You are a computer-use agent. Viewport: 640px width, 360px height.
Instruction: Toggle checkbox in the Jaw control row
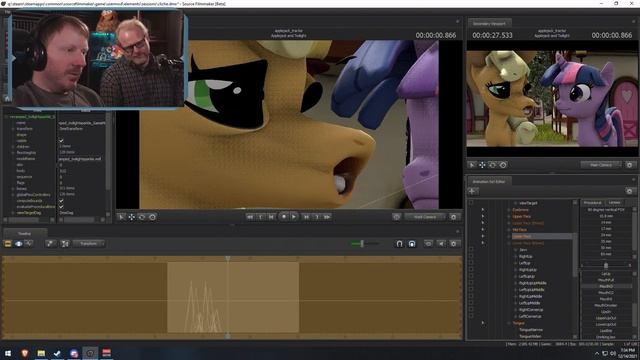[471, 249]
